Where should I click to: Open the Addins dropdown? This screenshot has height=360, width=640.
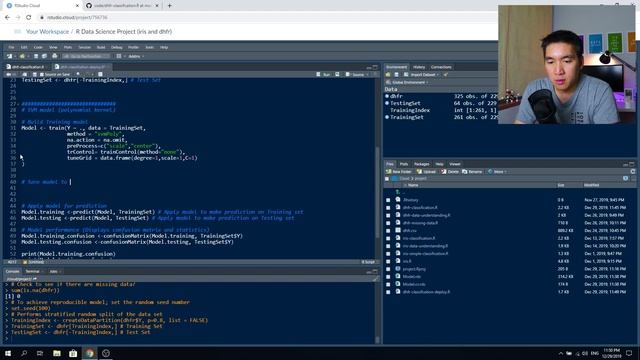[x=136, y=56]
